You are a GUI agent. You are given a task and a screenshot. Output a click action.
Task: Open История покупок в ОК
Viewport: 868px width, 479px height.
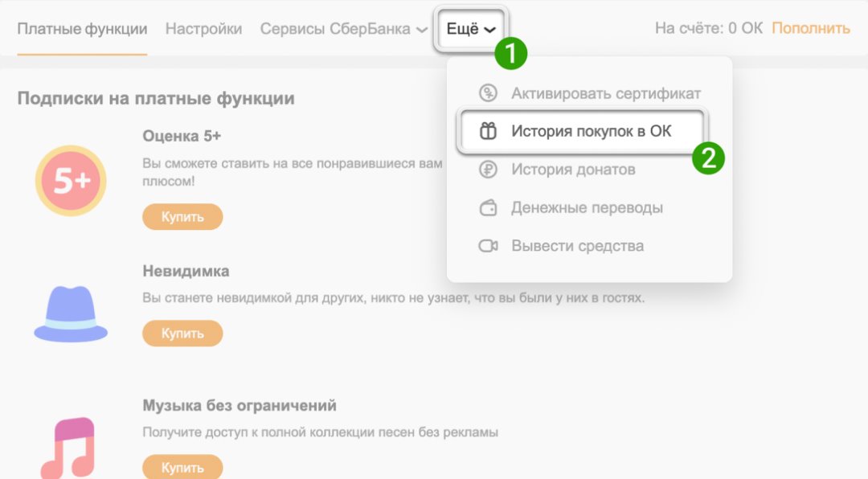(583, 131)
